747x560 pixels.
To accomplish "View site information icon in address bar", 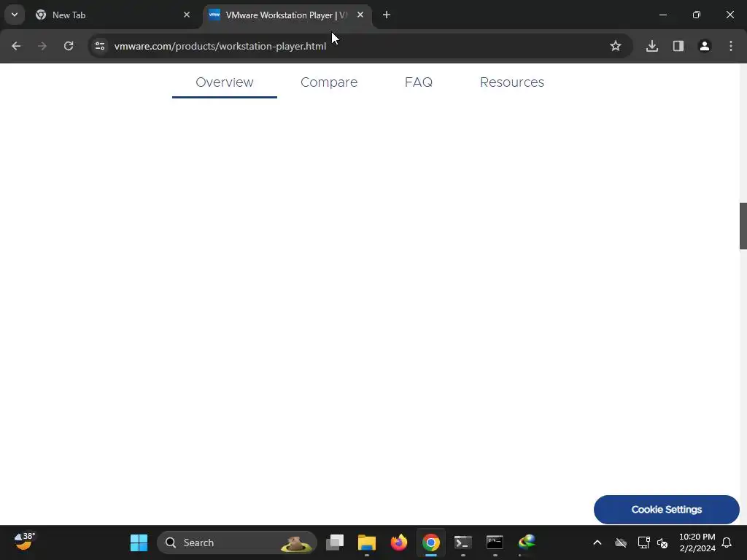I will [100, 46].
